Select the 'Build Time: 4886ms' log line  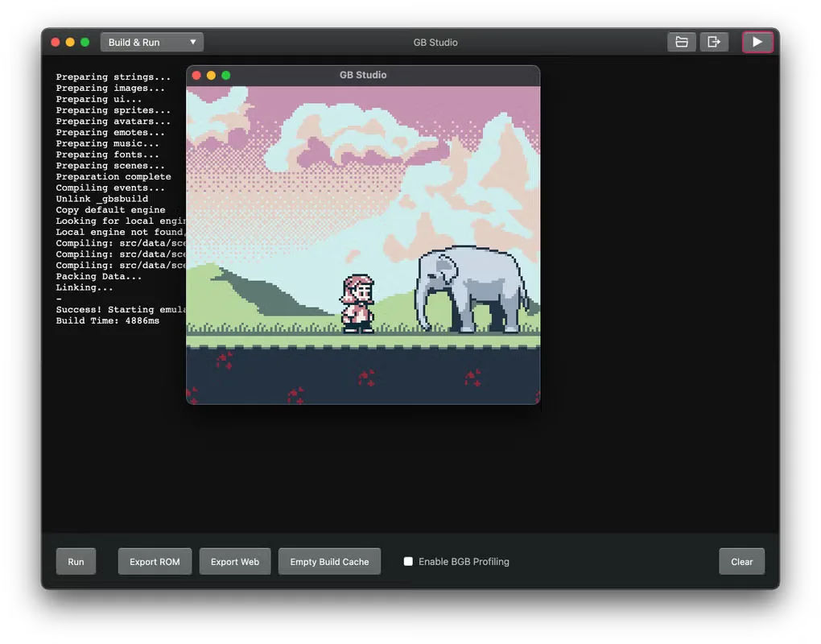tap(108, 320)
